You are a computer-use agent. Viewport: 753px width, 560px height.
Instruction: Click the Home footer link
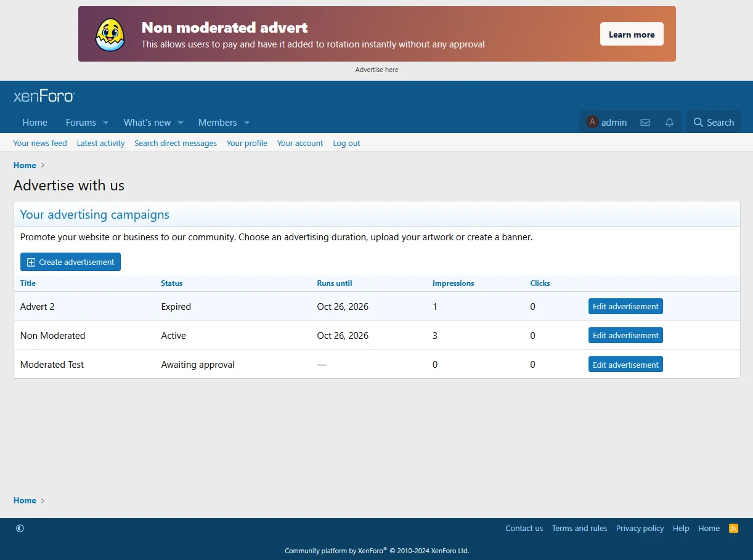[x=709, y=528]
